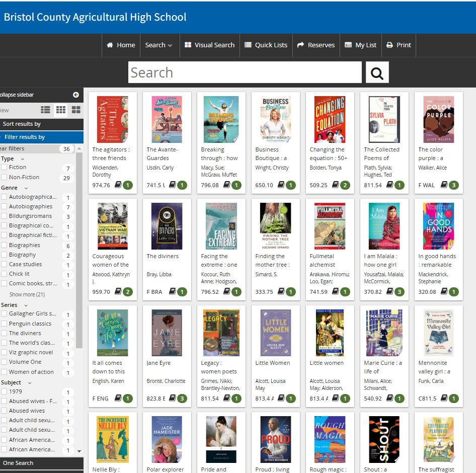The image size is (476, 473).
Task: Show more (21) genre options
Action: 27,294
